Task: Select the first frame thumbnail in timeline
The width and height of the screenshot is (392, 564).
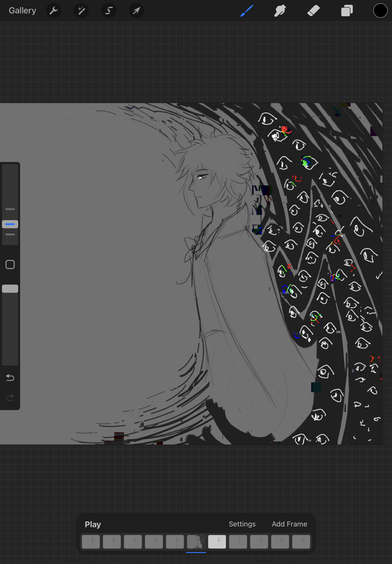Action: (x=91, y=541)
